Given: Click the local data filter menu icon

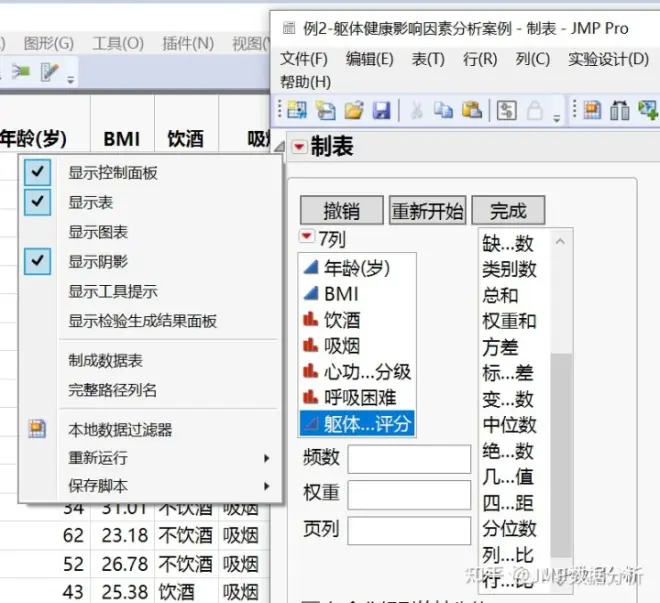Looking at the screenshot, I should click(37, 429).
